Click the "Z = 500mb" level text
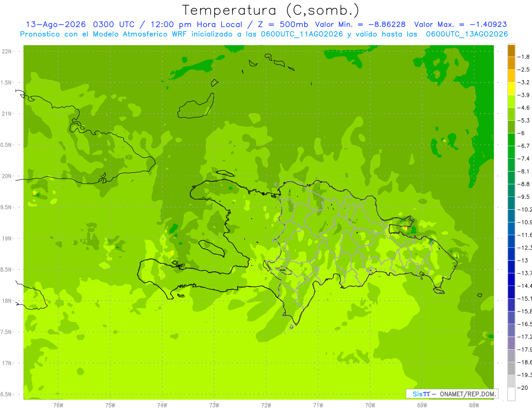532x411 pixels. 282,25
